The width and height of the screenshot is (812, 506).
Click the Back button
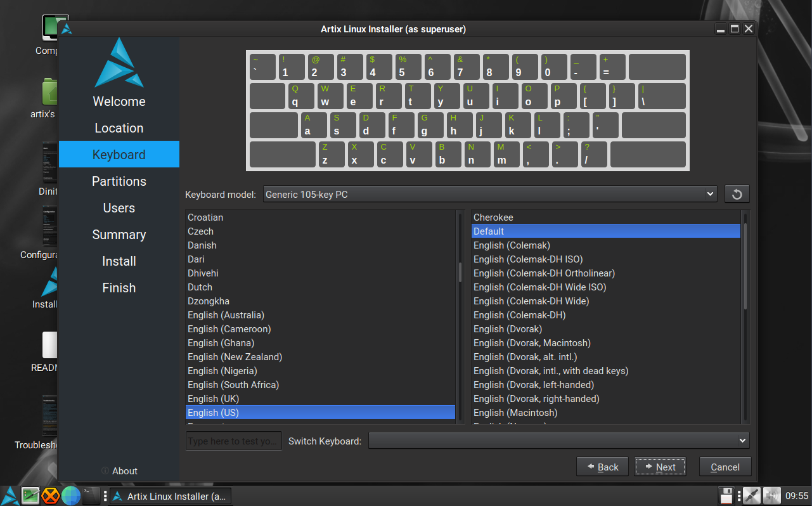(602, 467)
